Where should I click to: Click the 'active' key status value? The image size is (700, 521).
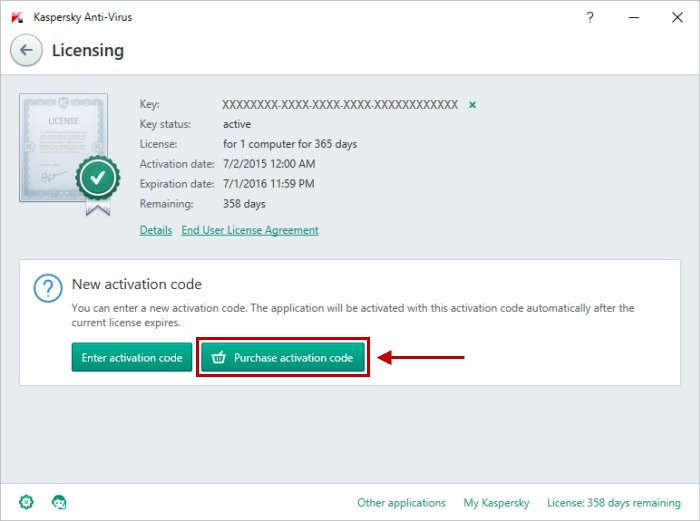pos(237,124)
